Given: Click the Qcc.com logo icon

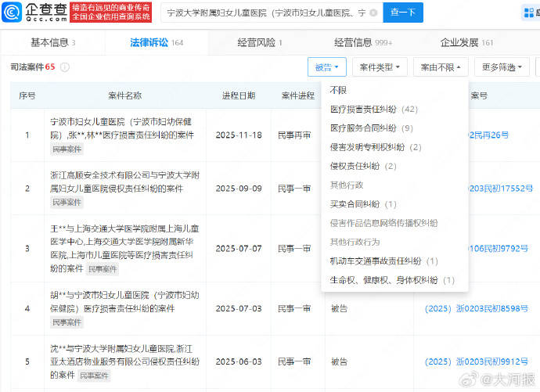Looking at the screenshot, I should (x=12, y=12).
